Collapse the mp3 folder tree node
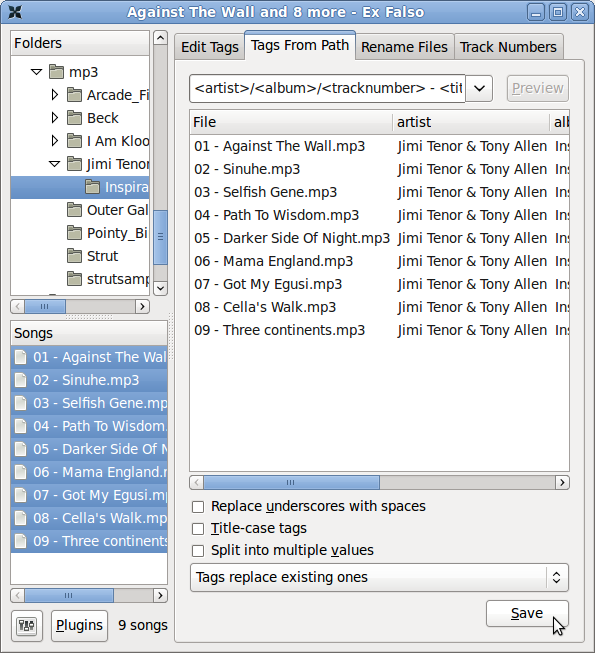This screenshot has width=595, height=653. (x=37, y=72)
